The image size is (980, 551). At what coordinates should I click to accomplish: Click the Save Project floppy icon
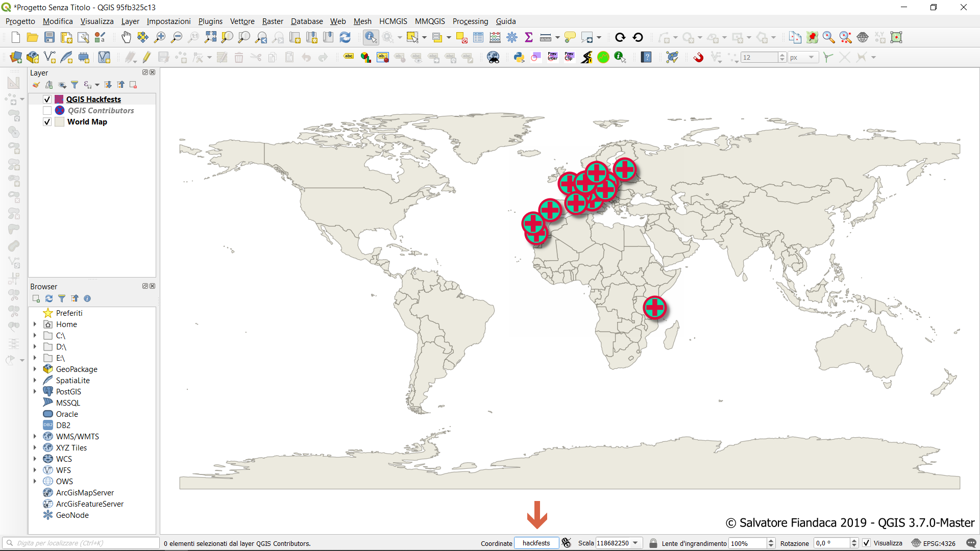50,37
